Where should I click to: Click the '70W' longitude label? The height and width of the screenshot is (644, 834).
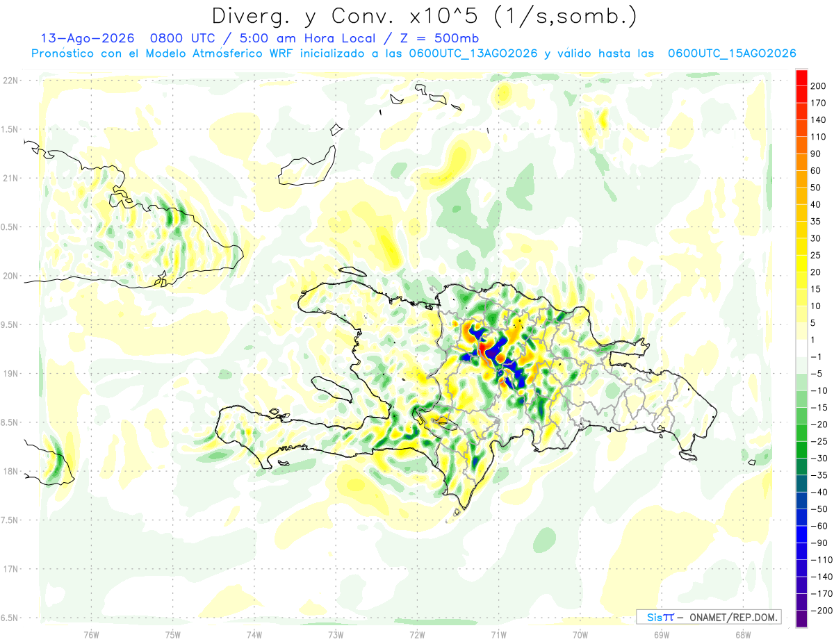pos(580,634)
